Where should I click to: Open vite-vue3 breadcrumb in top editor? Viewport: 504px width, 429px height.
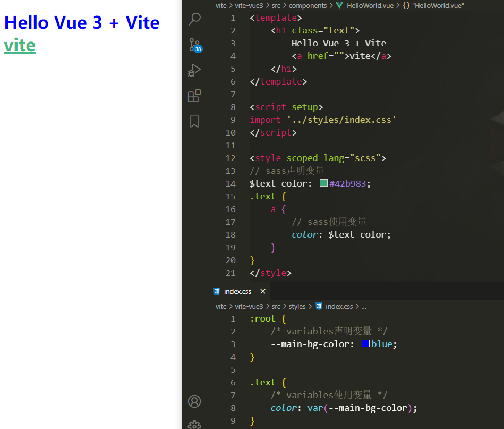(x=249, y=5)
